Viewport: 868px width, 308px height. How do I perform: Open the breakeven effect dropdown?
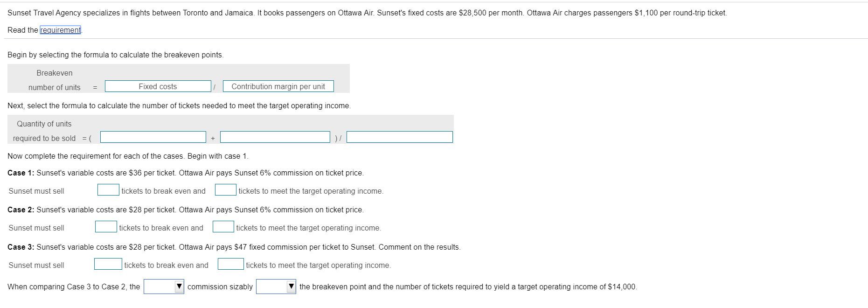click(x=276, y=286)
